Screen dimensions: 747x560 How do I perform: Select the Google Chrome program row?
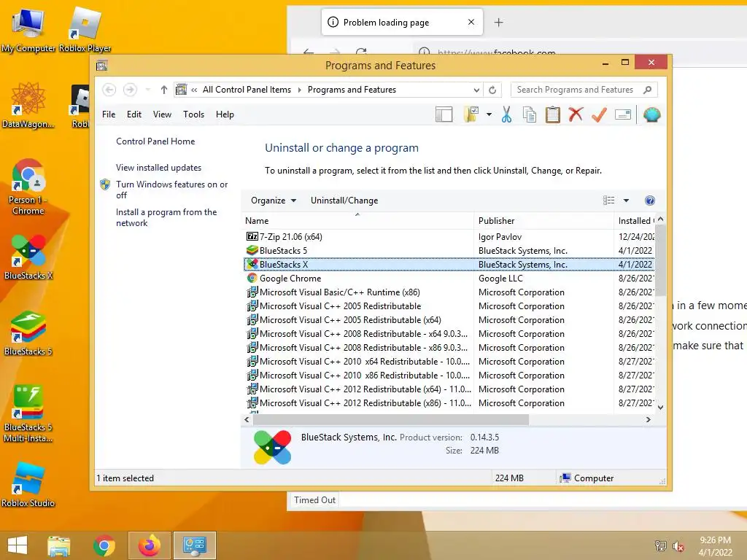[x=449, y=278]
